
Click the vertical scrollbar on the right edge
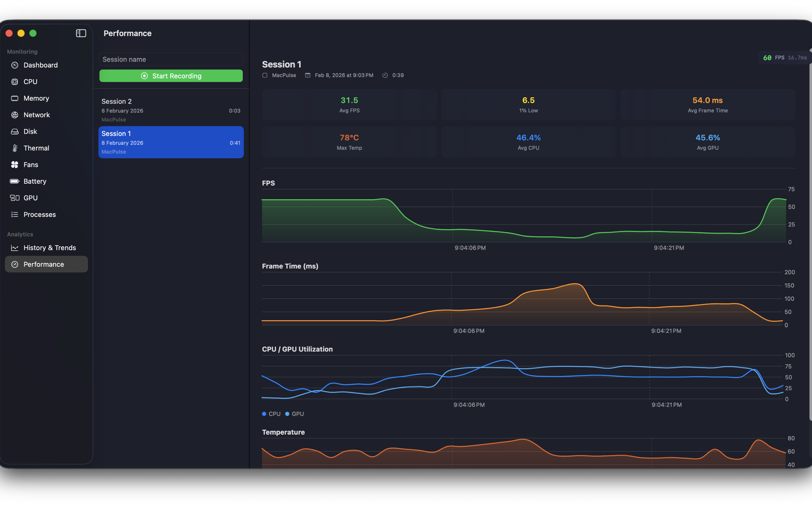coord(810,235)
